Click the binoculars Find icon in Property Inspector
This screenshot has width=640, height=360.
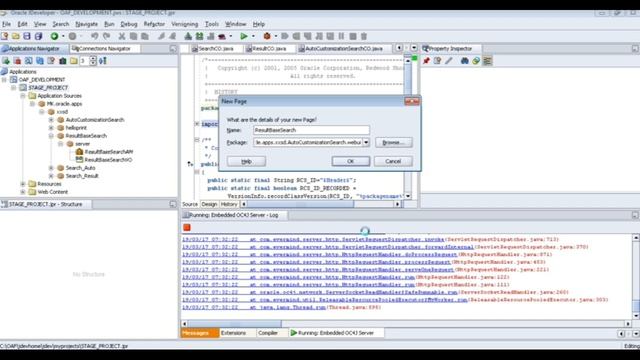click(x=464, y=61)
